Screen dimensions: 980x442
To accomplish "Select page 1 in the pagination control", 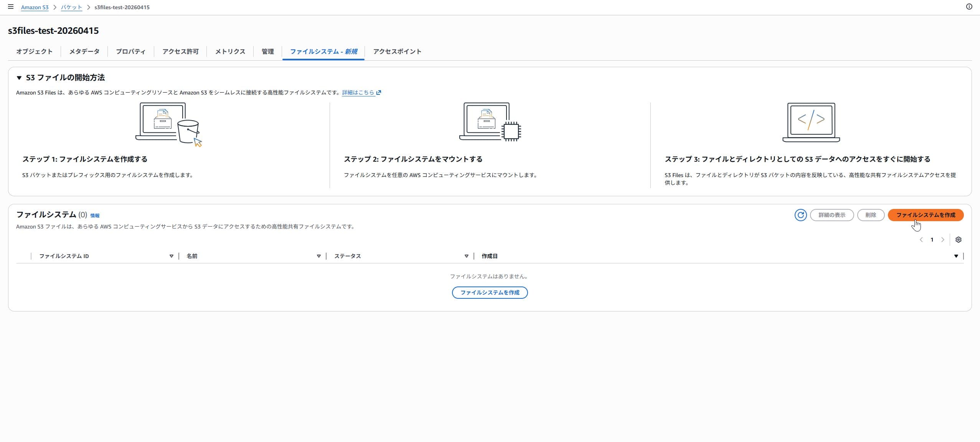I will tap(932, 239).
